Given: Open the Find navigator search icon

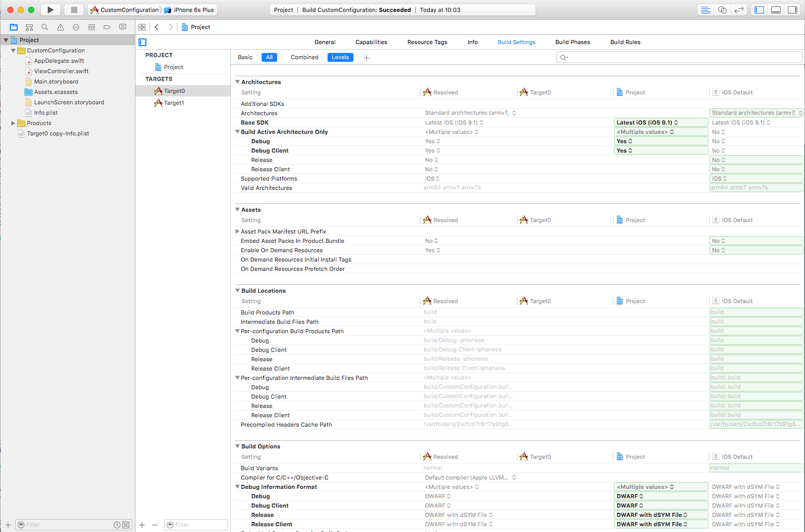Looking at the screenshot, I should (x=45, y=27).
